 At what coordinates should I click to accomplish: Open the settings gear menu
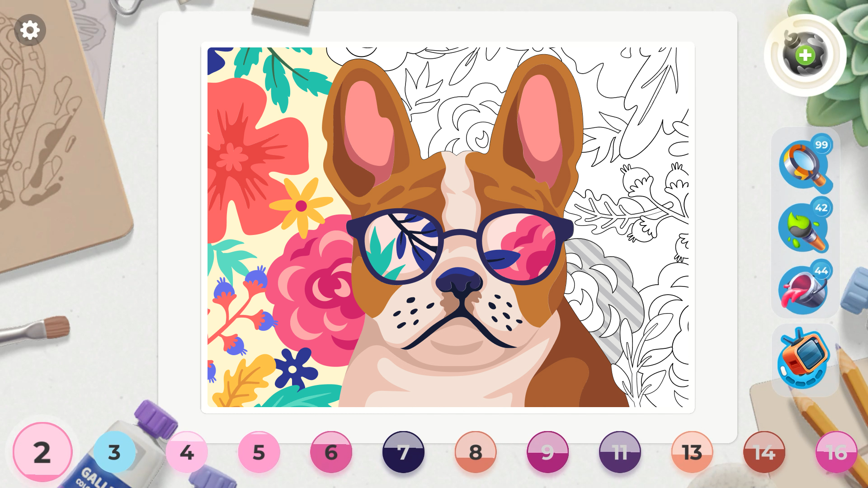point(30,29)
